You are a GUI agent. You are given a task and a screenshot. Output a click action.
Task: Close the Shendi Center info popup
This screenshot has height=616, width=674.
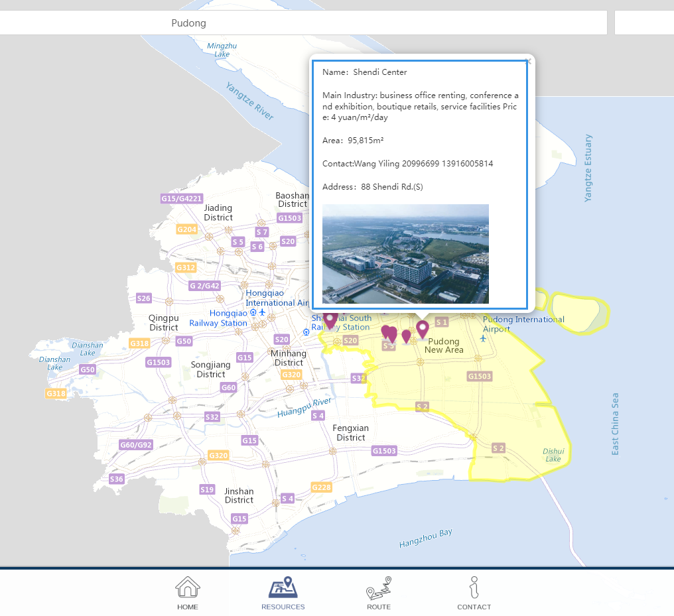pyautogui.click(x=528, y=62)
